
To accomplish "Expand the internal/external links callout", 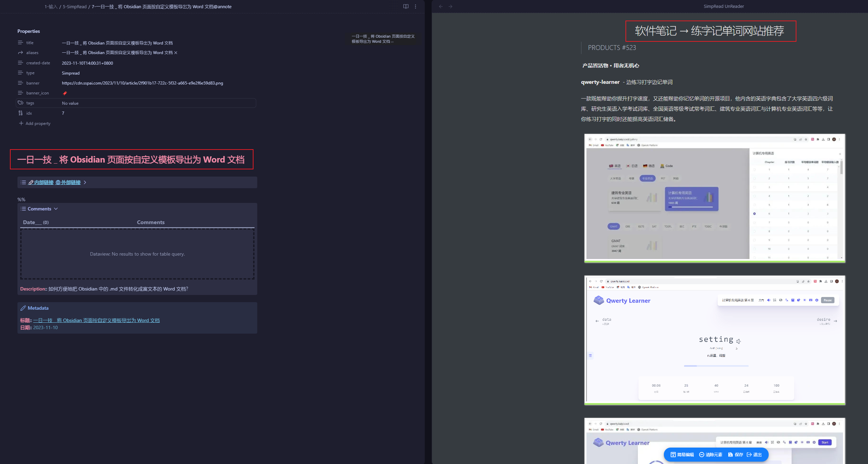I will pos(85,182).
